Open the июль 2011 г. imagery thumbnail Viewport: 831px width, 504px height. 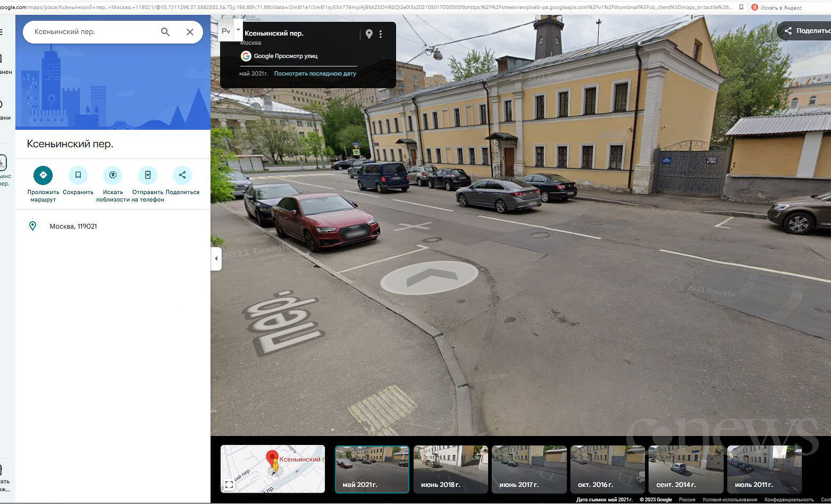click(764, 469)
